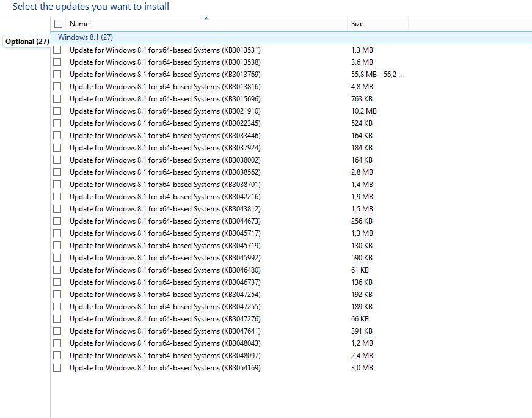Select the update name text for KB3038562
This screenshot has height=418, width=532.
(x=166, y=172)
